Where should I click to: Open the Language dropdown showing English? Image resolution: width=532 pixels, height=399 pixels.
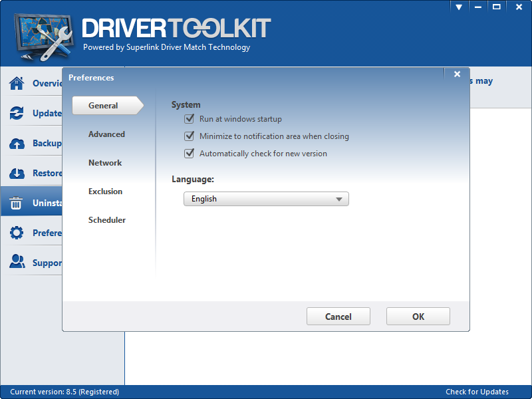pyautogui.click(x=266, y=199)
